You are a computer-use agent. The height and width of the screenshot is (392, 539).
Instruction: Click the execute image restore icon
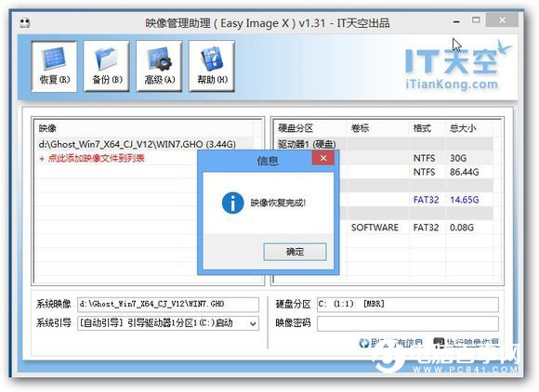click(439, 343)
